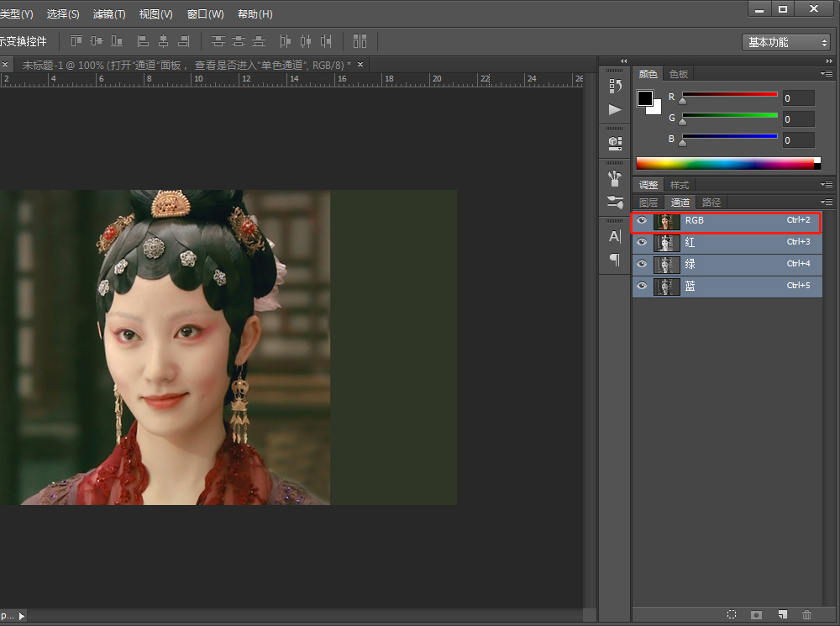840x626 pixels.
Task: Click Distribute Horizontal Centers icon
Action: (306, 40)
